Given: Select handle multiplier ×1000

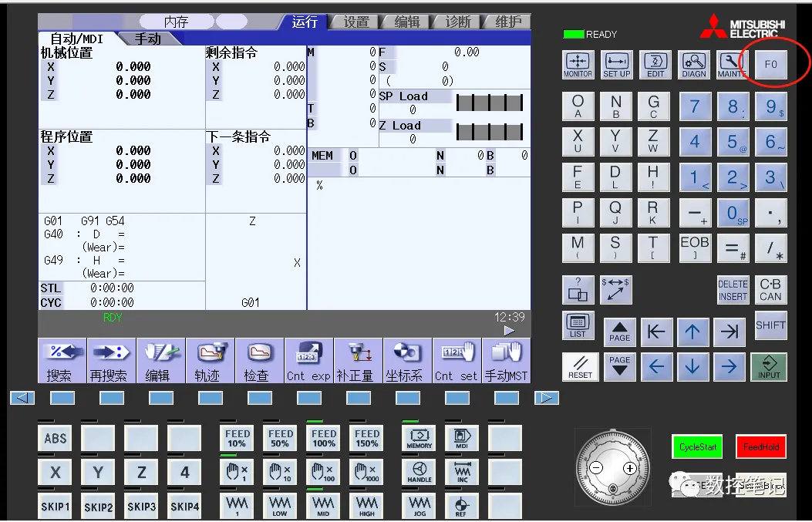Looking at the screenshot, I should (x=366, y=473).
